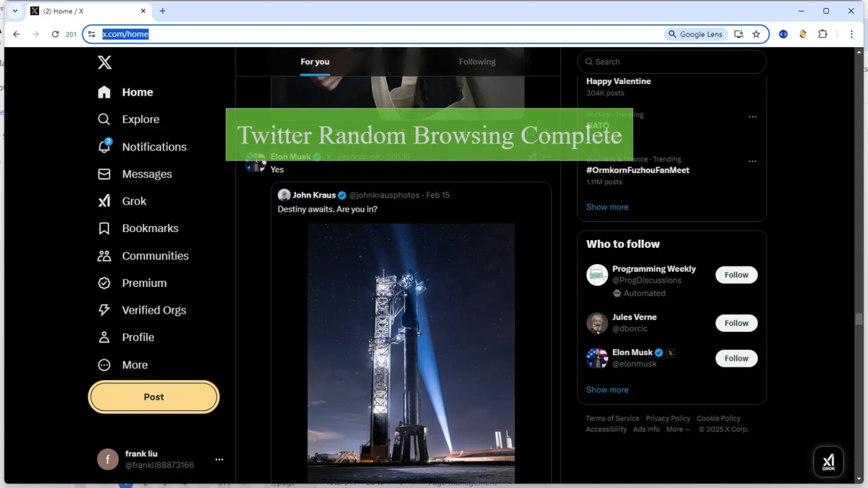Open John Kraus's profile name
Viewport: 868px width, 488px height.
[314, 195]
